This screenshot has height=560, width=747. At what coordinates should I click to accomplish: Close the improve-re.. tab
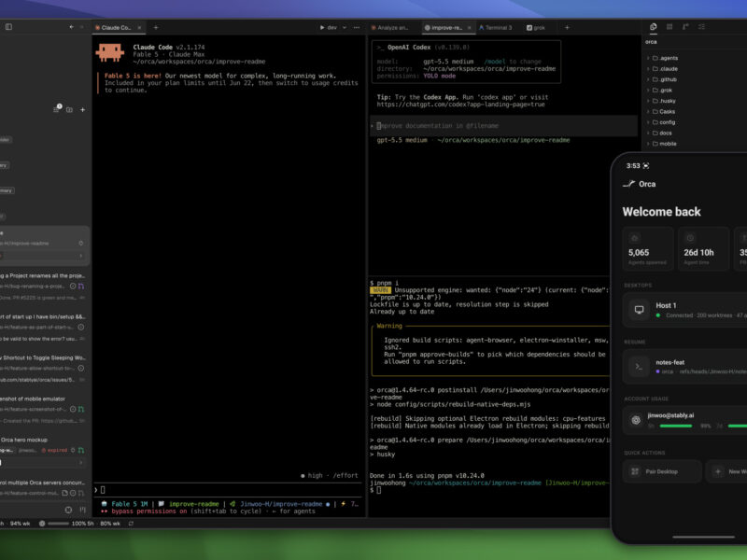pyautogui.click(x=470, y=28)
